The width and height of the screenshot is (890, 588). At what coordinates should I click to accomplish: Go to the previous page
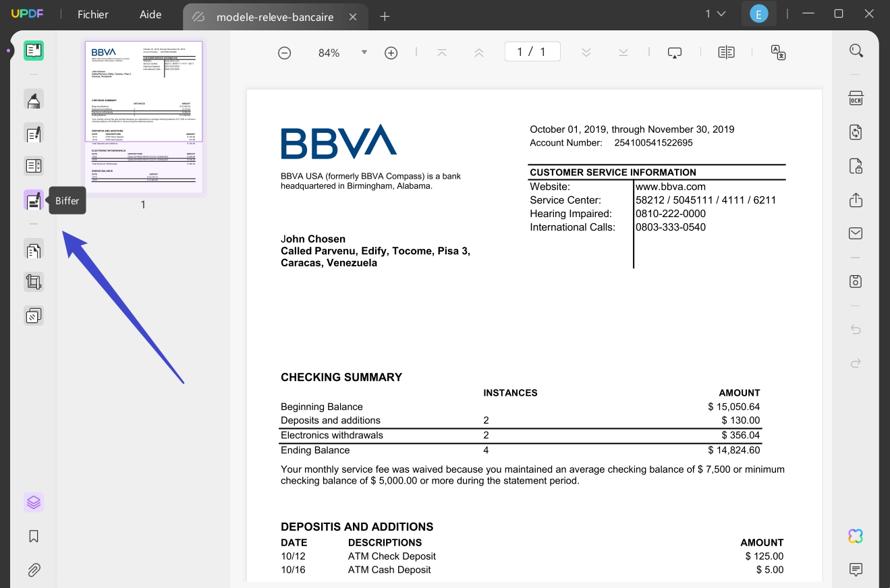(479, 53)
